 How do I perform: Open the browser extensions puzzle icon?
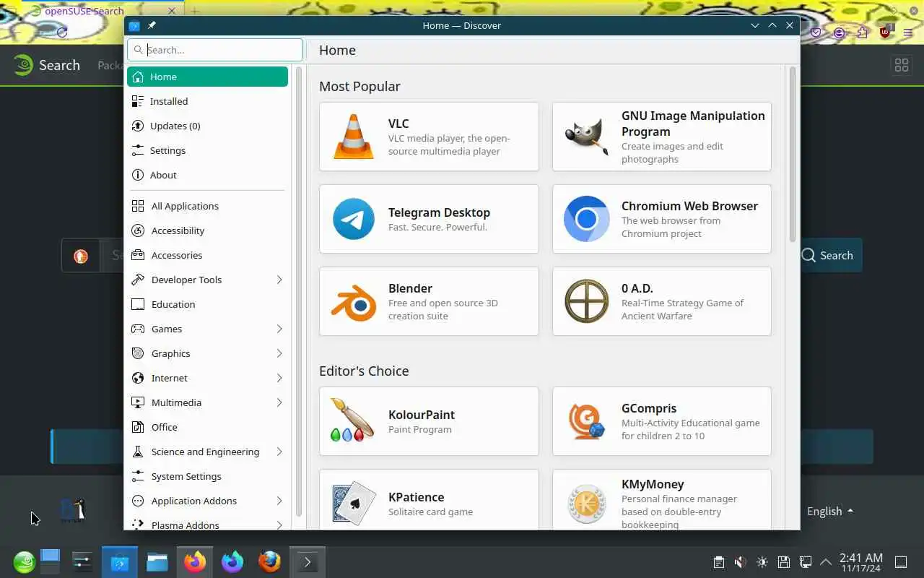pyautogui.click(x=863, y=33)
